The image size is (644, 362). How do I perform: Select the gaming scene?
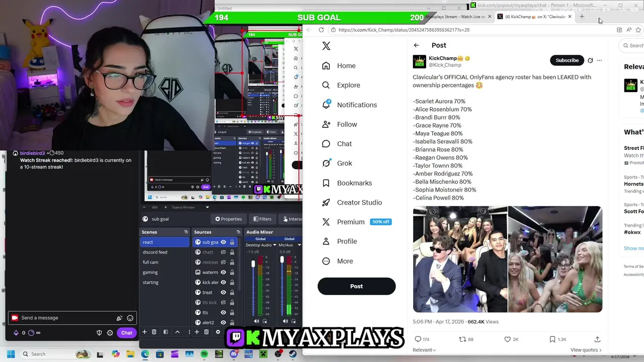pyautogui.click(x=165, y=272)
